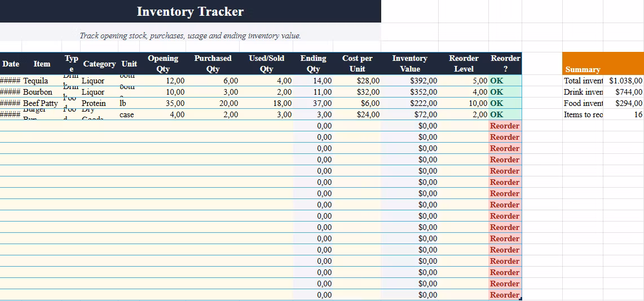The width and height of the screenshot is (644, 301).
Task: Click Tequila's opening quantity 12,00
Action: pos(163,81)
